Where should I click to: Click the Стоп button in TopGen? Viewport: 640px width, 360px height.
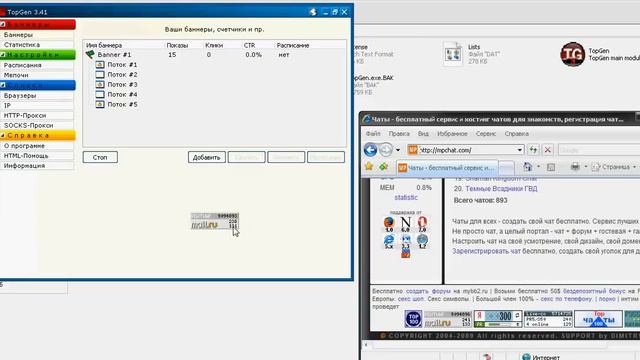pyautogui.click(x=100, y=157)
